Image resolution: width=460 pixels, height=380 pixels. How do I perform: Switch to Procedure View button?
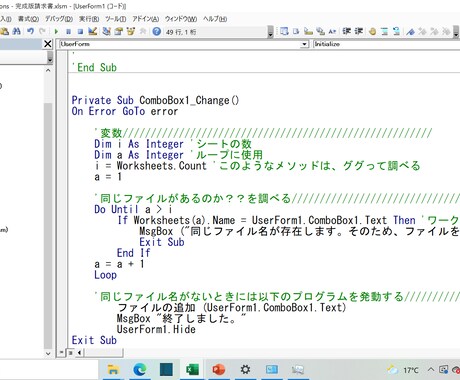pos(61,352)
